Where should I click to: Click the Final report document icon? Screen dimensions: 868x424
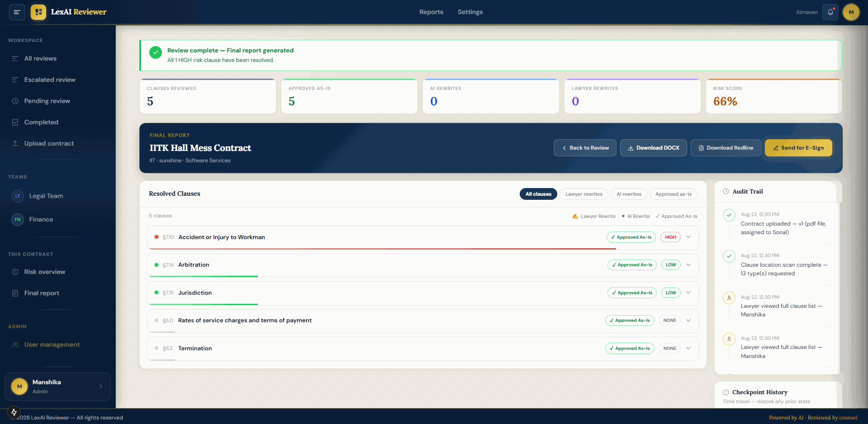point(15,293)
